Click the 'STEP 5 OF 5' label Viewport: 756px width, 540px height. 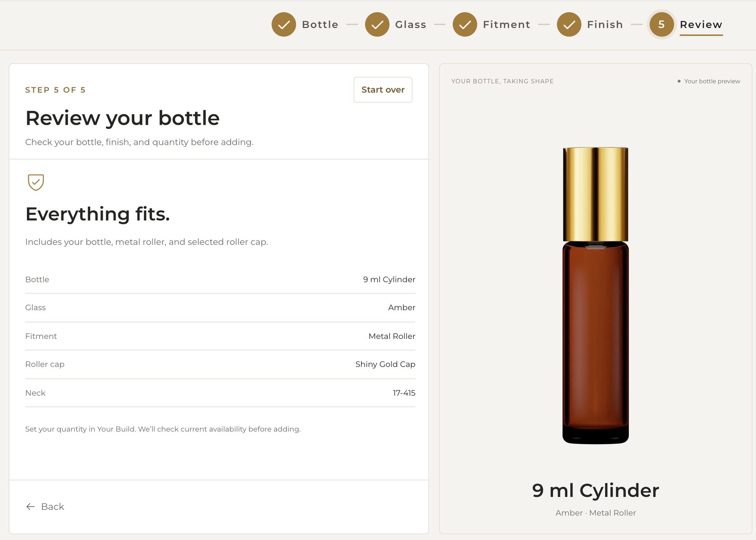click(55, 90)
